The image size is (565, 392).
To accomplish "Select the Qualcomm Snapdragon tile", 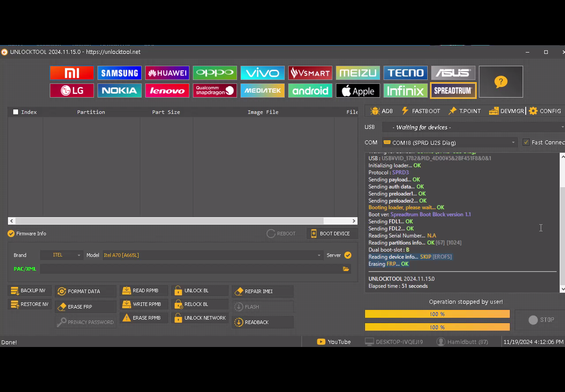I will (215, 90).
